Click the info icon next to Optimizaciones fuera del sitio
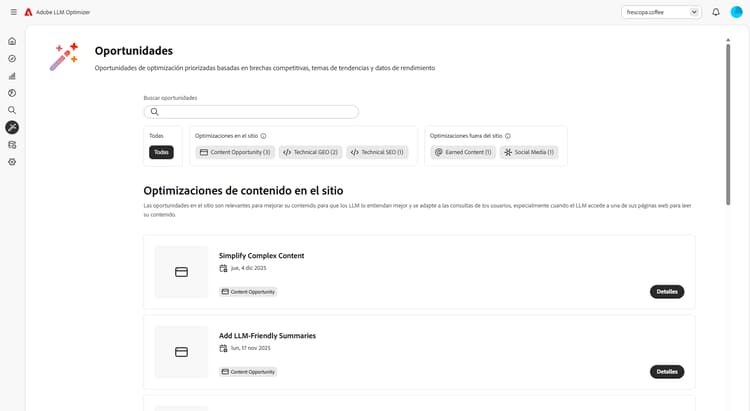 (x=508, y=136)
